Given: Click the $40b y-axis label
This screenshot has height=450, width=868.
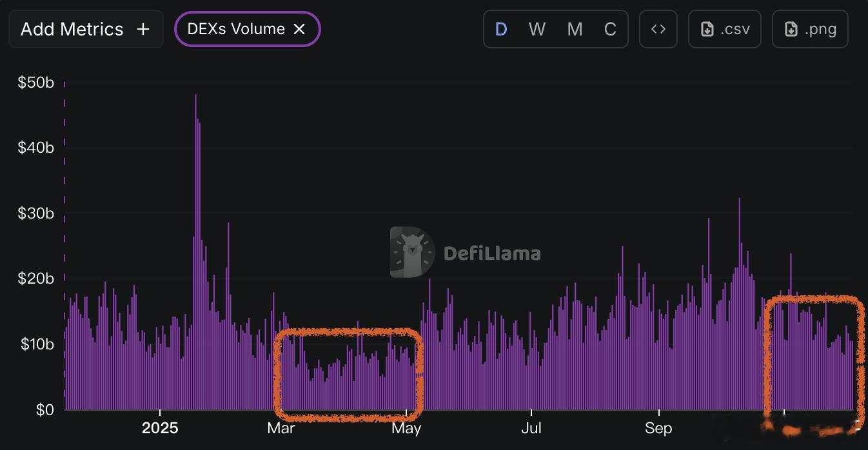Looking at the screenshot, I should click(36, 148).
